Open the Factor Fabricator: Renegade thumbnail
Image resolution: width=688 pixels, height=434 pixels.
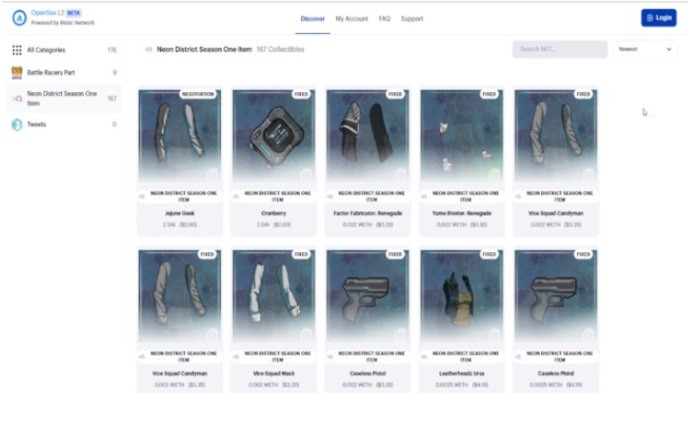click(x=368, y=136)
